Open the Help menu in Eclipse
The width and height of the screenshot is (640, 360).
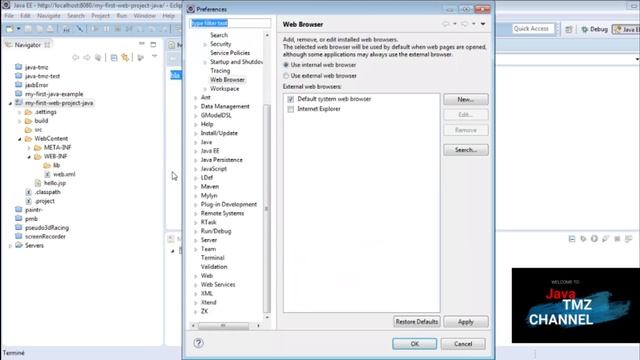(x=168, y=16)
